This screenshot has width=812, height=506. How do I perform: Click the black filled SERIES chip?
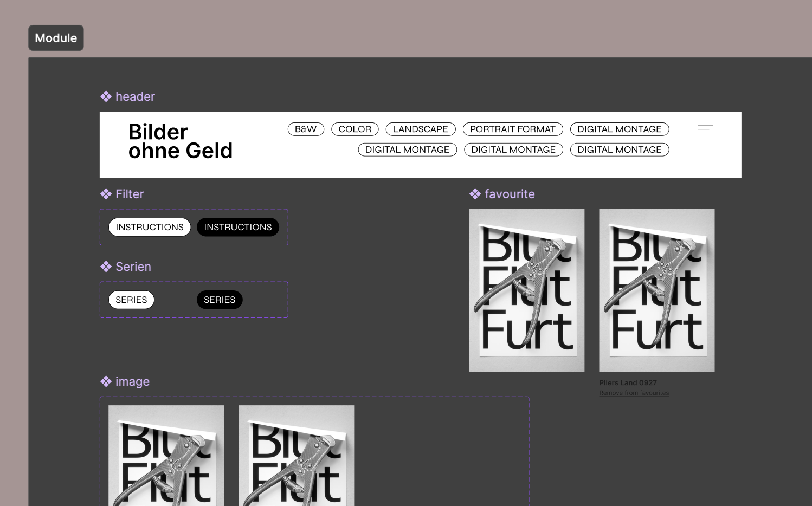pos(220,300)
